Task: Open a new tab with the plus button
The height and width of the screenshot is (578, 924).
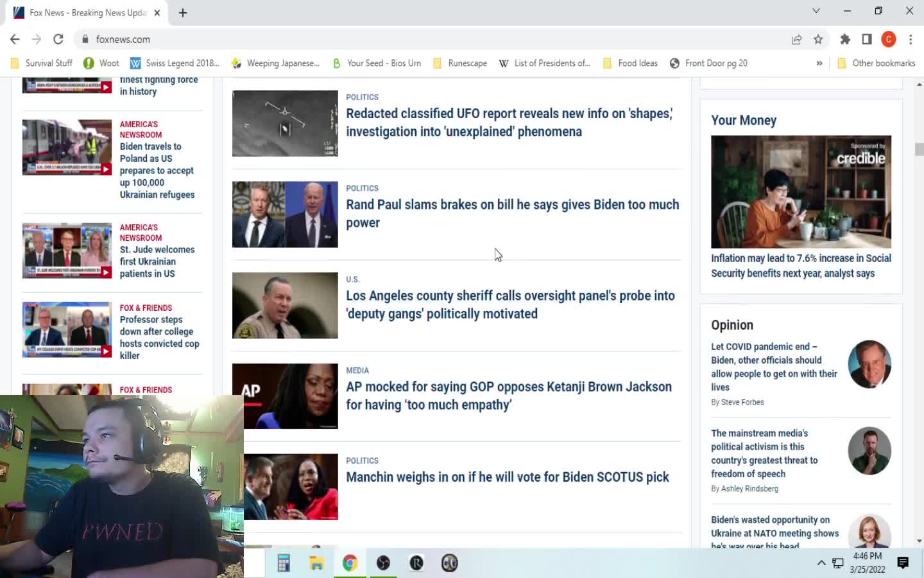Action: click(x=183, y=13)
